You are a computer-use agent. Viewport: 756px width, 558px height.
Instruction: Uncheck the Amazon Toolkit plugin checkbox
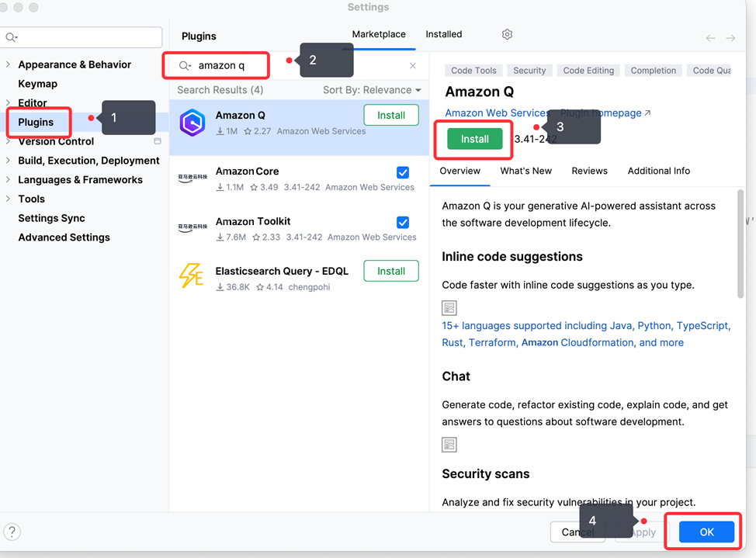403,222
